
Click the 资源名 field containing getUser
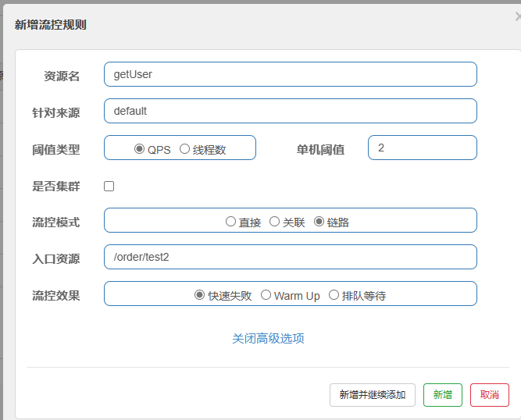pos(291,74)
